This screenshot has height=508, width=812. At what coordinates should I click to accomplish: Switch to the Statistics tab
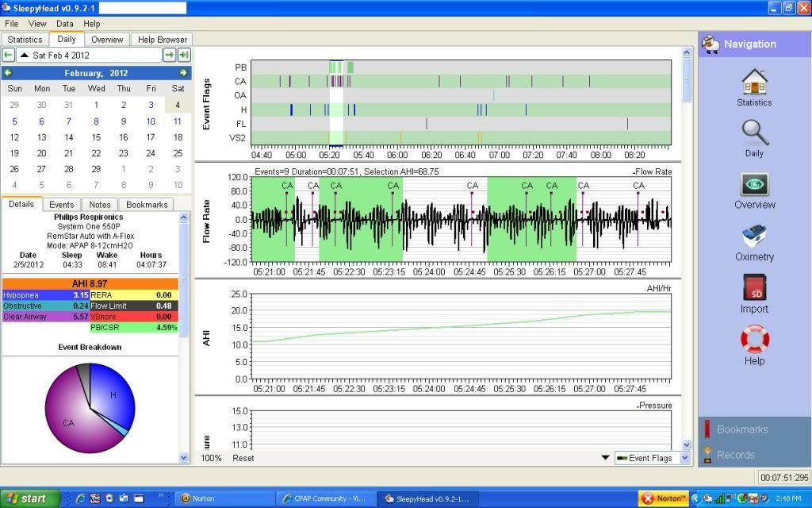point(25,40)
